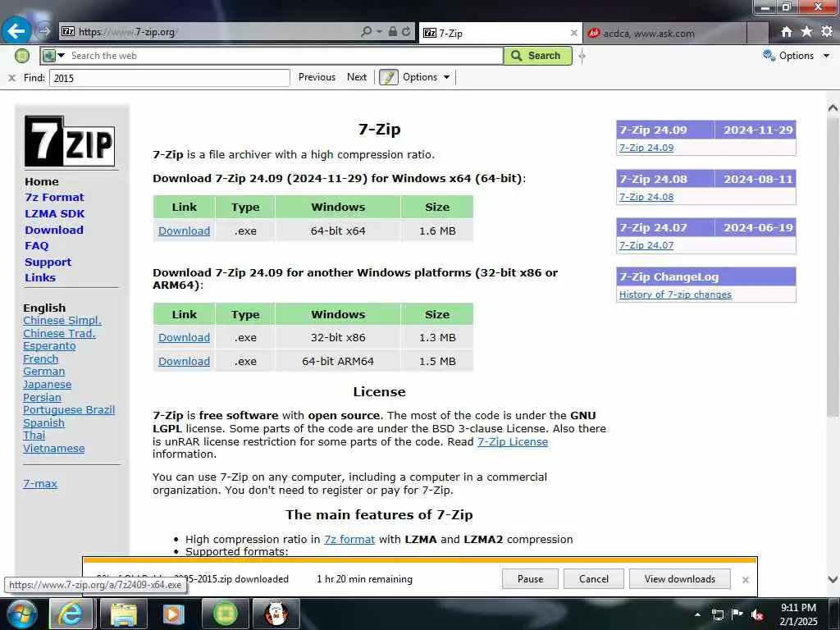Open the 7-max link

[40, 484]
